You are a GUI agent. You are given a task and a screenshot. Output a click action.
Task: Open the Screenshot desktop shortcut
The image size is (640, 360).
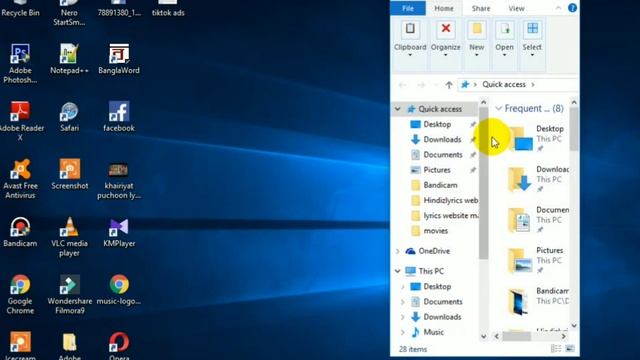click(69, 175)
